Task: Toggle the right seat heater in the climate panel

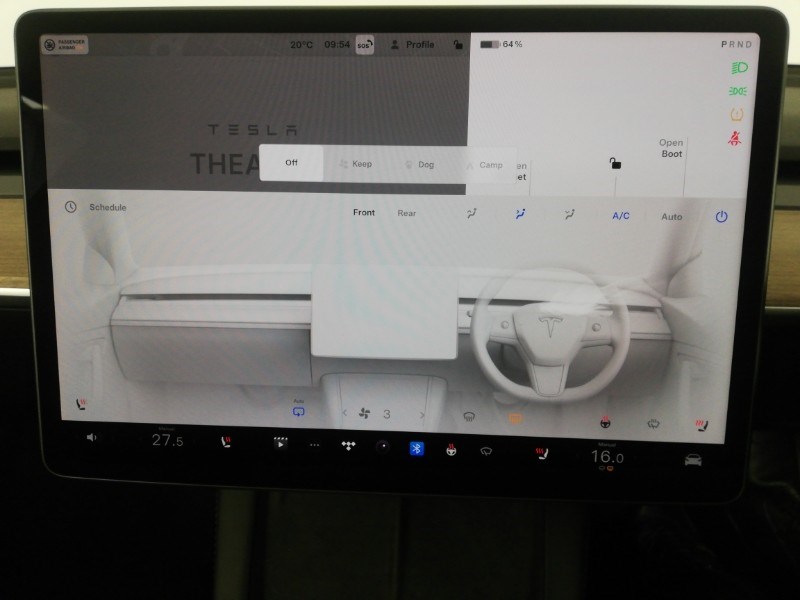Action: (702, 425)
